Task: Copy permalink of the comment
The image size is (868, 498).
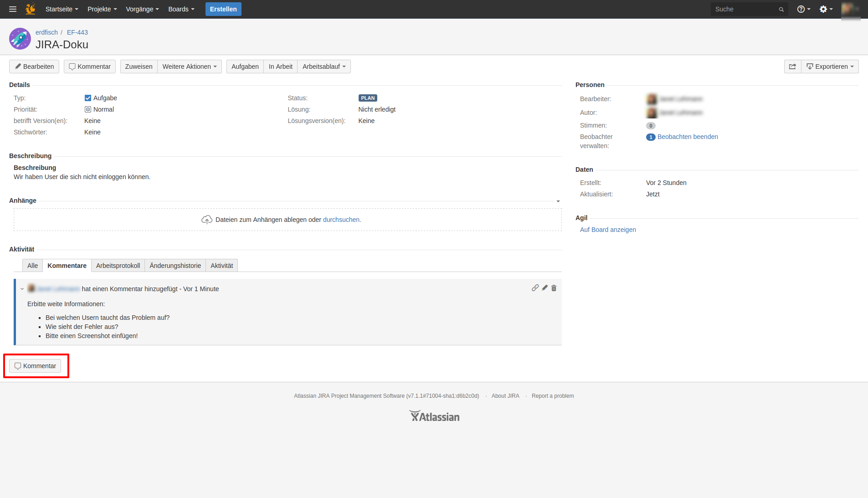Action: pos(535,288)
